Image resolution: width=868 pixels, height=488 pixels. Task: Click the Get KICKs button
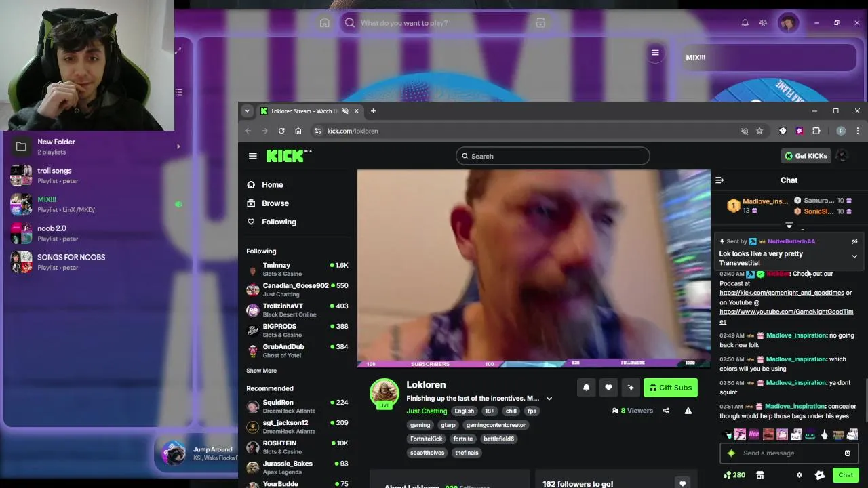coord(806,156)
